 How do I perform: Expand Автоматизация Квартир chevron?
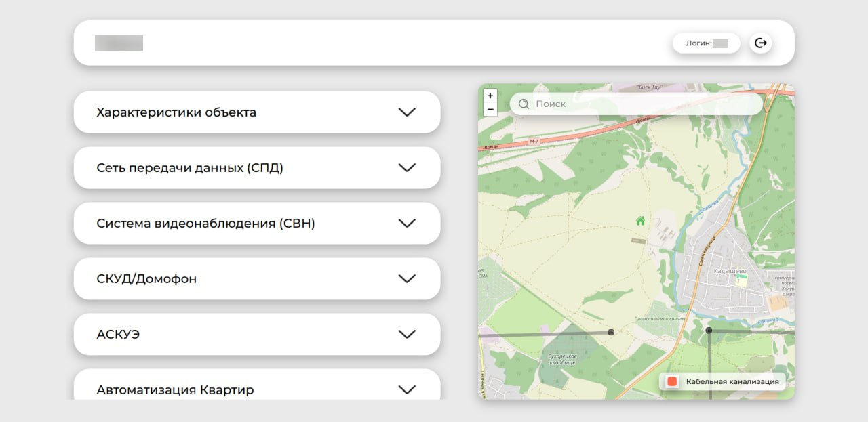tap(407, 390)
